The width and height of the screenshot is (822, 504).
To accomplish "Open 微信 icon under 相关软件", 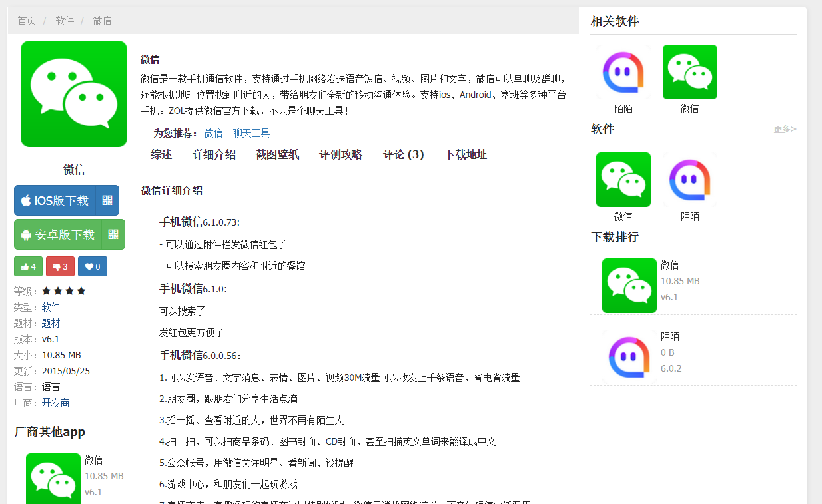I will point(690,72).
